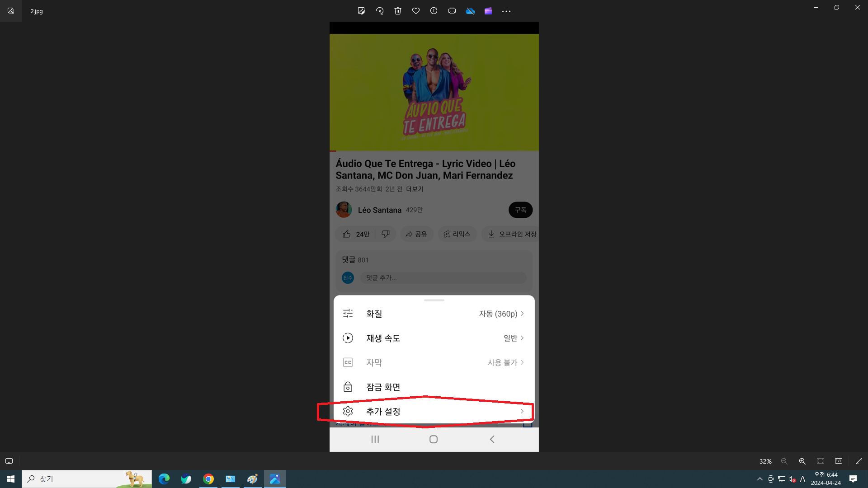Viewport: 868px width, 488px height.
Task: Click the fit to window icon
Action: pos(821,461)
